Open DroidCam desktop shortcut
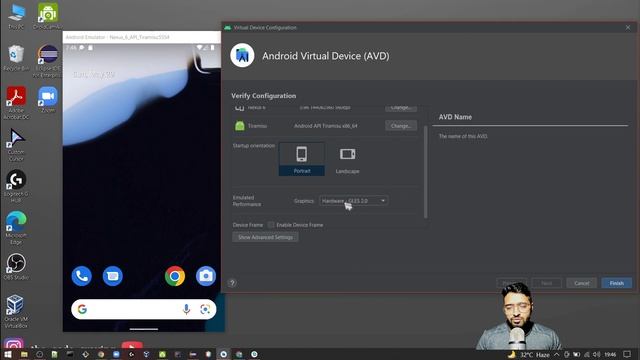 click(x=48, y=16)
